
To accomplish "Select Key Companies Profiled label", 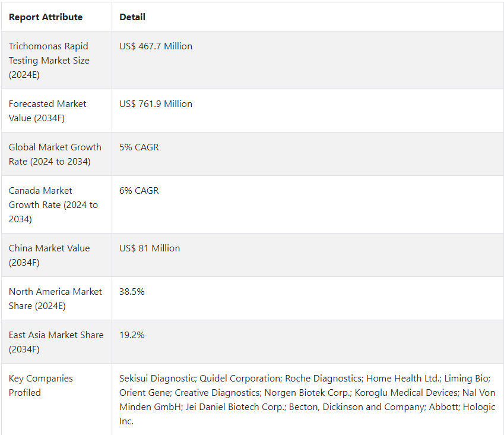I will [x=40, y=386].
